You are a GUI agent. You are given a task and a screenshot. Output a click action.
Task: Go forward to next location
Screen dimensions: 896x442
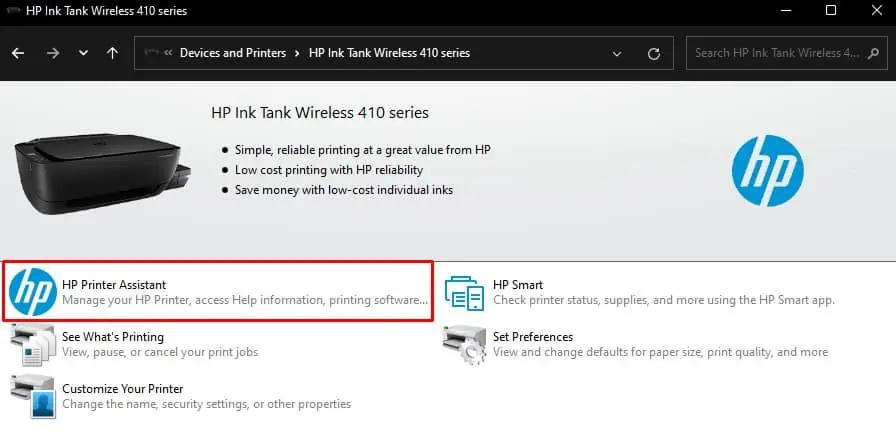pos(52,53)
